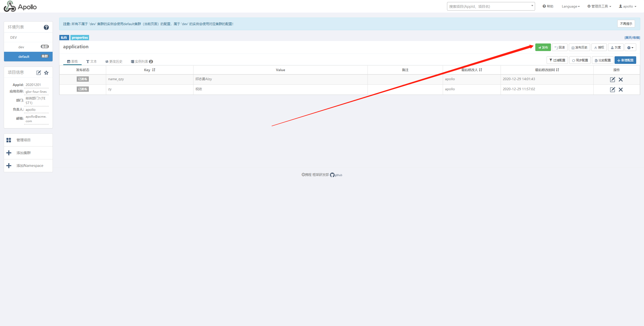The height and width of the screenshot is (326, 644).
Task: Click the environment list help icon
Action: point(46,27)
